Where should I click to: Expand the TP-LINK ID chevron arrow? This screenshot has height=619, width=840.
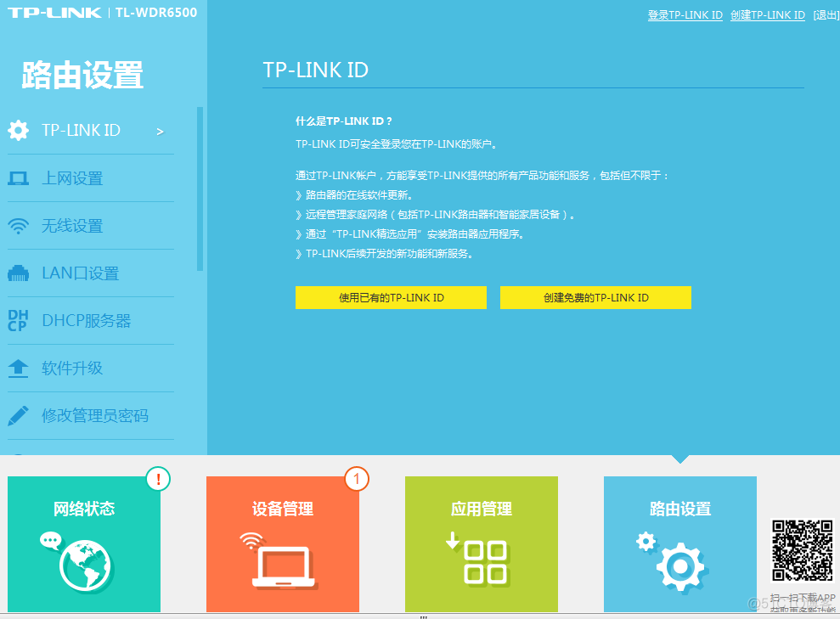[160, 132]
